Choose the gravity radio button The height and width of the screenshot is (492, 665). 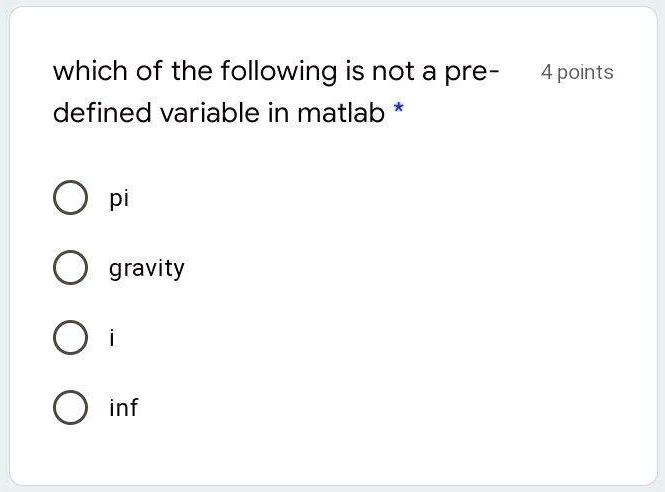click(x=69, y=268)
